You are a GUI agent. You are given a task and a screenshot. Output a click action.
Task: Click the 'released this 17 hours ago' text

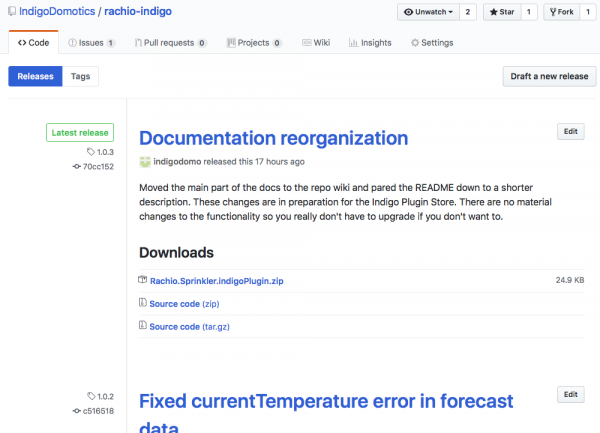tap(254, 161)
